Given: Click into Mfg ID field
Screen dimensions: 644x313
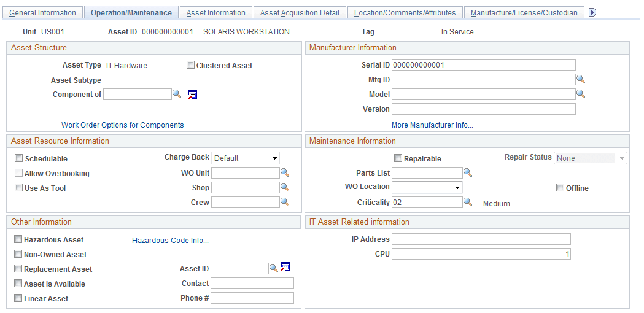Looking at the screenshot, I should 483,79.
